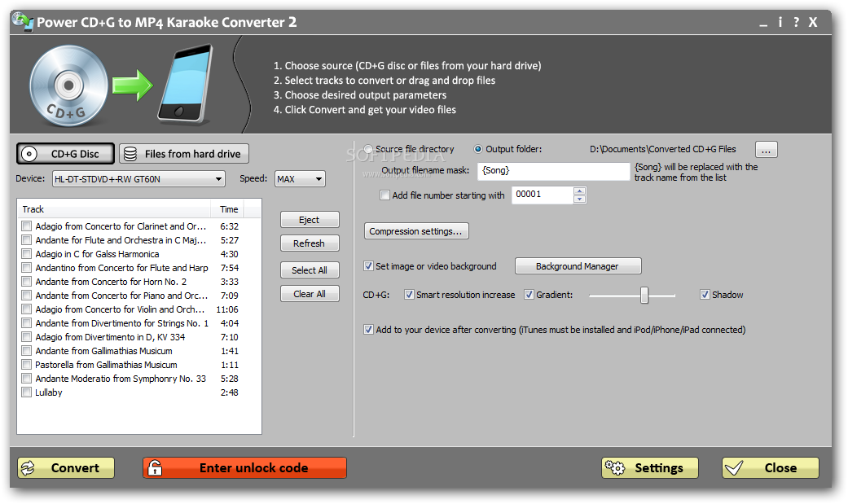The image size is (848, 504).
Task: Click the Convert button
Action: pyautogui.click(x=66, y=468)
